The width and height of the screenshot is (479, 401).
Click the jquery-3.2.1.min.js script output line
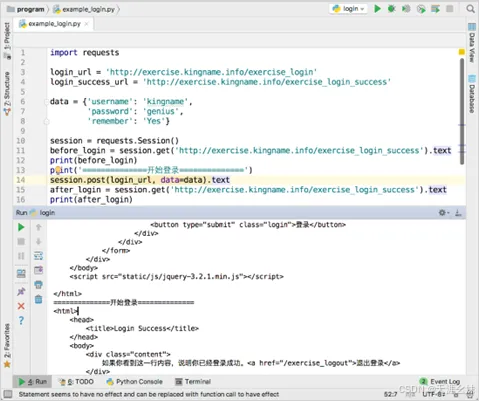click(177, 276)
